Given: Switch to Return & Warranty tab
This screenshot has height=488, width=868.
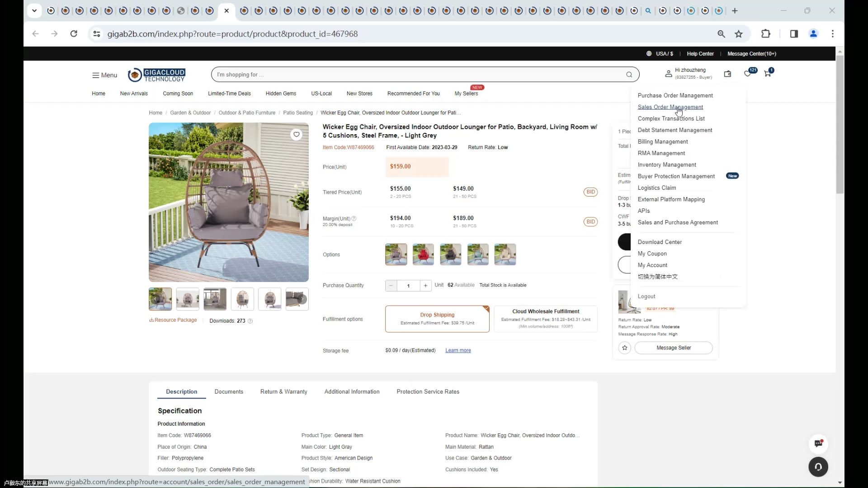Looking at the screenshot, I should 283,392.
